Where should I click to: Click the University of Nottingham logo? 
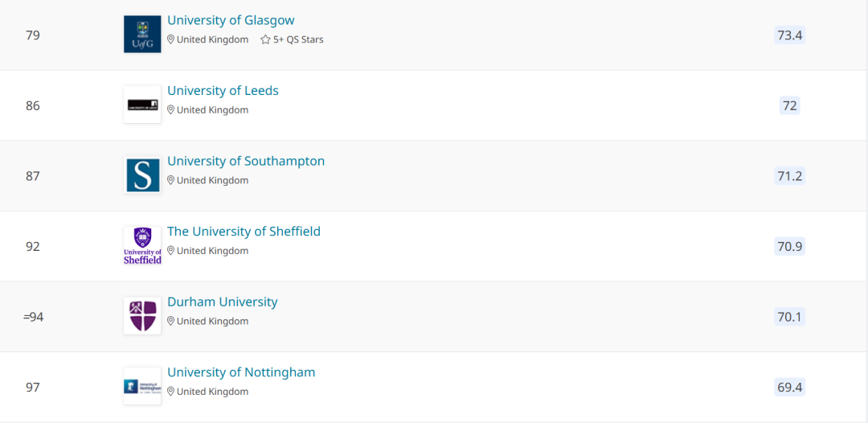point(142,386)
